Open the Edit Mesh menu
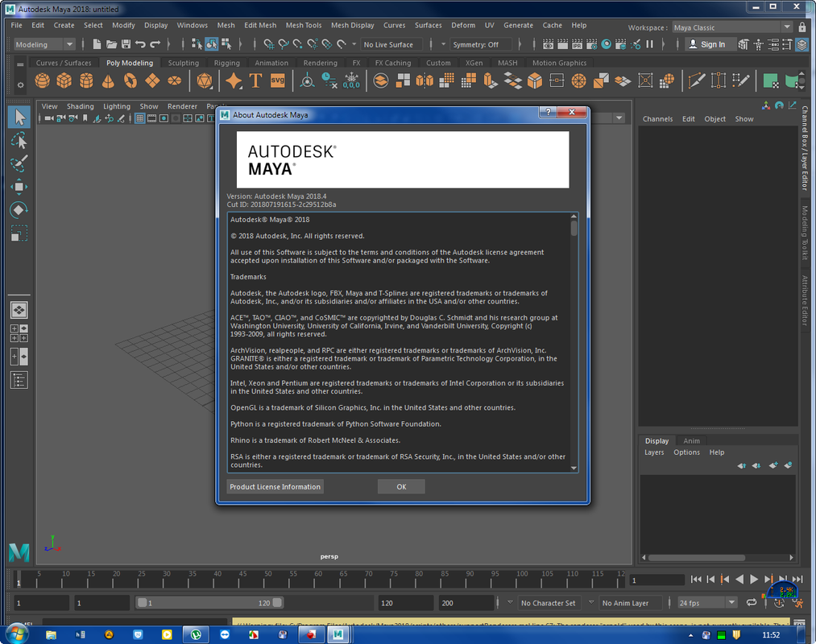 pyautogui.click(x=260, y=25)
